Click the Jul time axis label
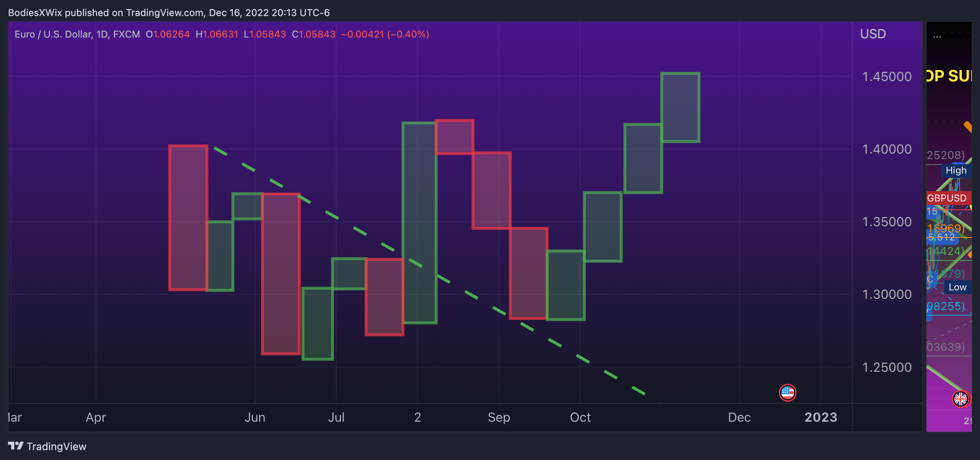980x460 pixels. 336,417
